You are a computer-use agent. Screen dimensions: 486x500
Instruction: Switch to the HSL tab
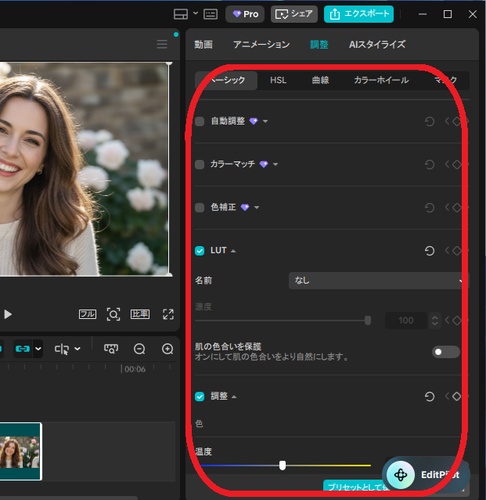278,80
